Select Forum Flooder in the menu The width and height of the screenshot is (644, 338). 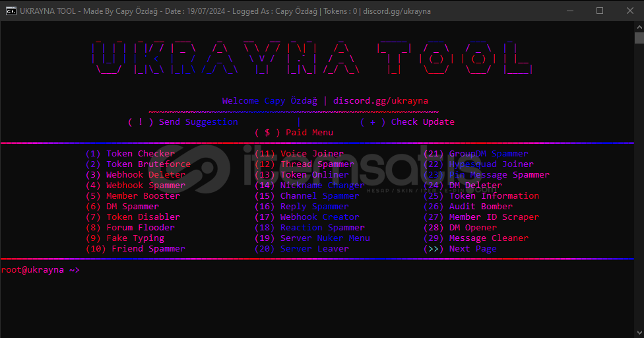coord(130,228)
